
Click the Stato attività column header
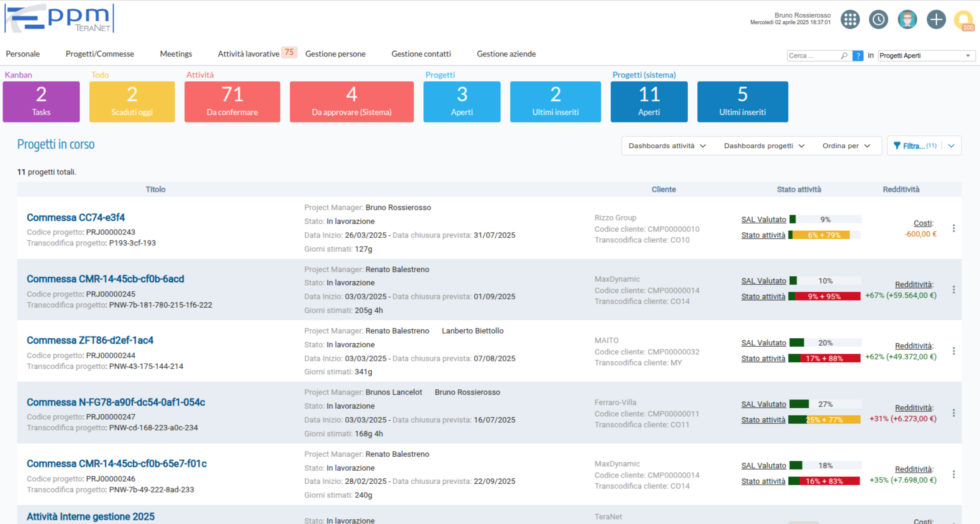[799, 189]
